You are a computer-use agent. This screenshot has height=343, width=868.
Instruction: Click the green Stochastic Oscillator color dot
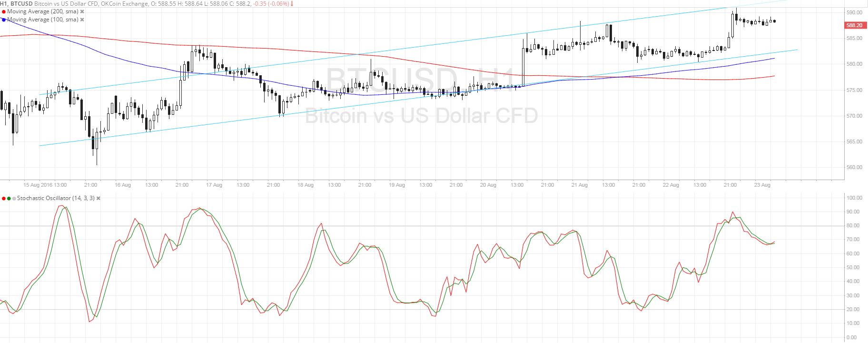(9, 198)
